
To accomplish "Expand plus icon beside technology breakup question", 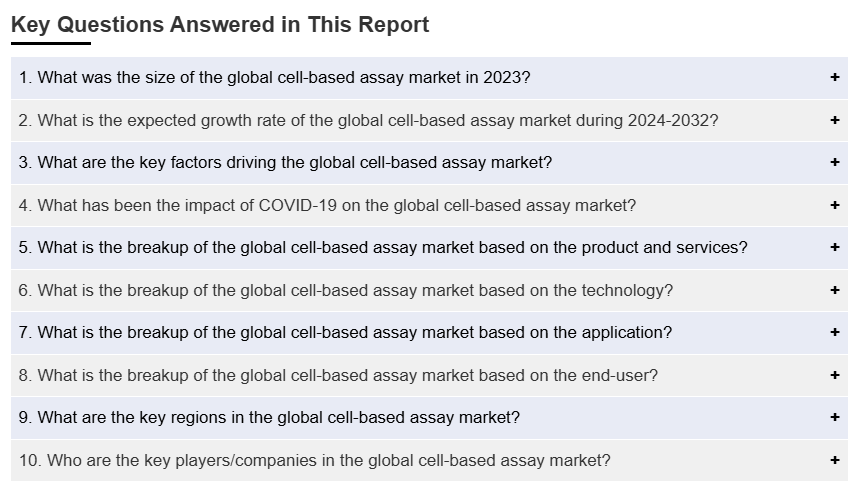I will click(835, 290).
